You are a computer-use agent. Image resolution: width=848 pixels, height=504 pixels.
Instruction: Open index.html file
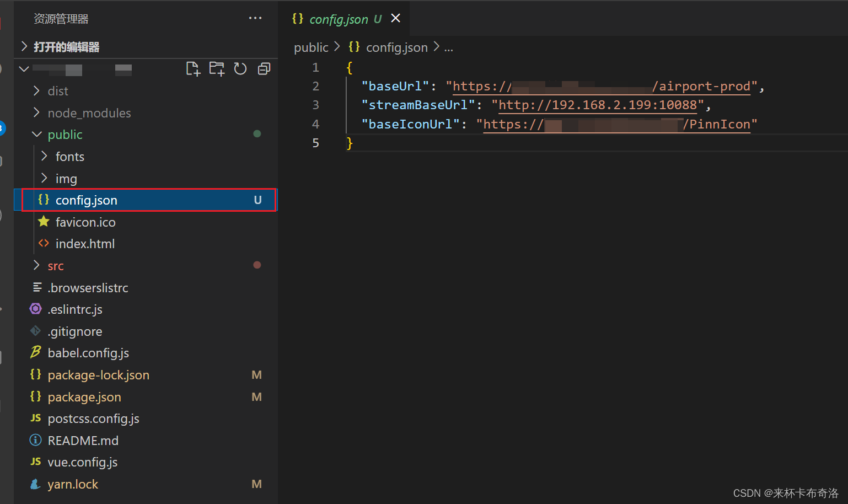tap(146, 244)
